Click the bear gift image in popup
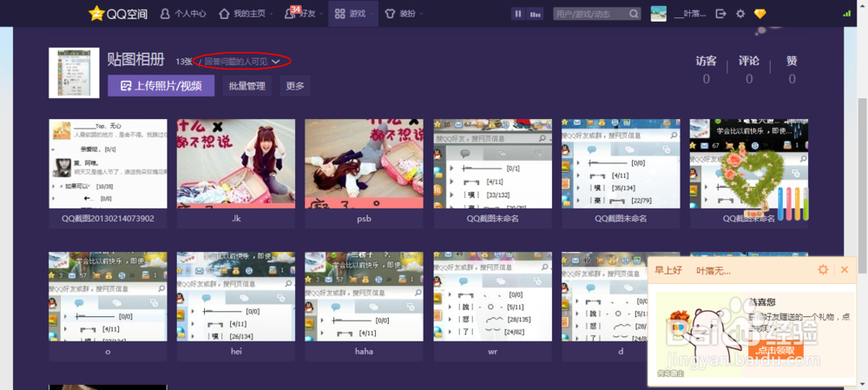This screenshot has width=868, height=390. point(700,335)
